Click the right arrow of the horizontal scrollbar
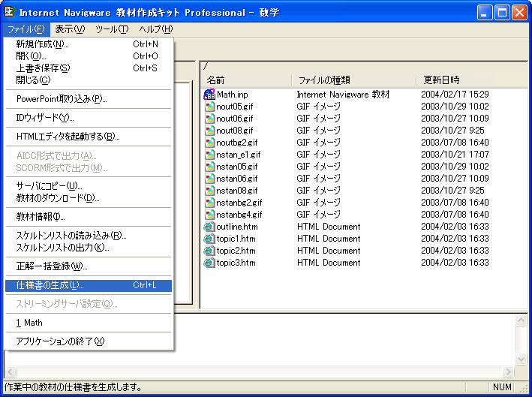The width and height of the screenshot is (532, 397). pos(508,372)
